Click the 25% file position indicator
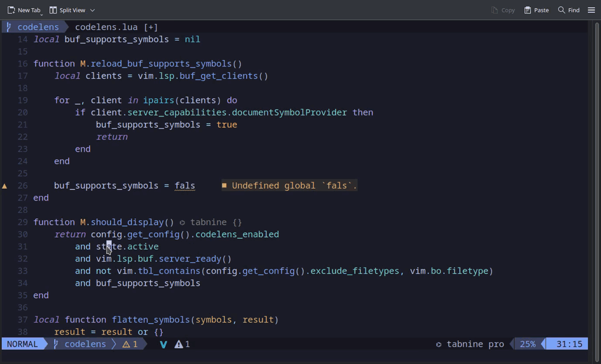Image resolution: width=601 pixels, height=364 pixels. coord(527,344)
